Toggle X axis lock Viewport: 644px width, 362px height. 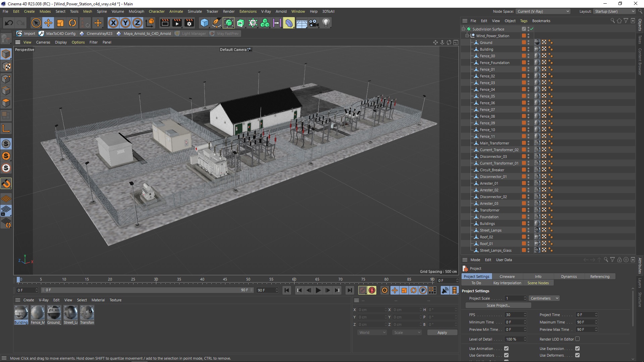[x=113, y=23]
